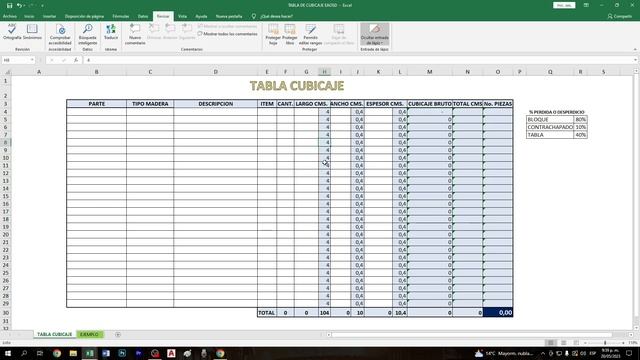The height and width of the screenshot is (360, 640).
Task: Open the Name Box dropdown arrow
Action: tap(32, 60)
